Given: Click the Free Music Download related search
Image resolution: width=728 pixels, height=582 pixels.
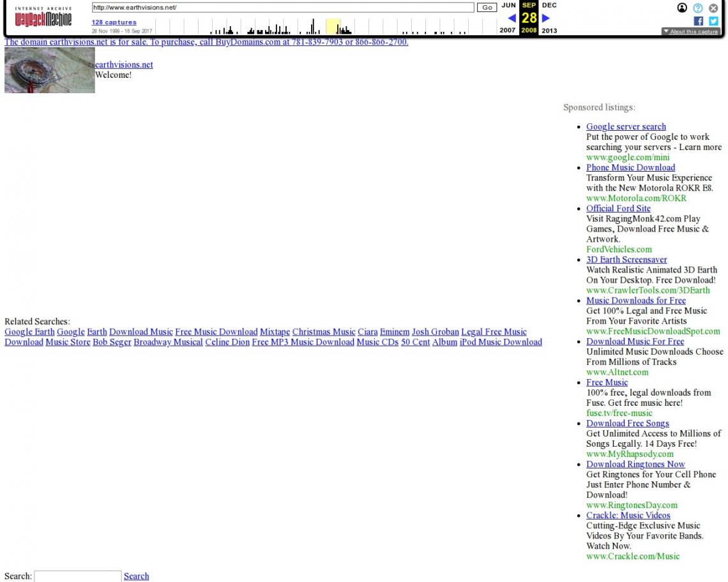Looking at the screenshot, I should pyautogui.click(x=216, y=332).
